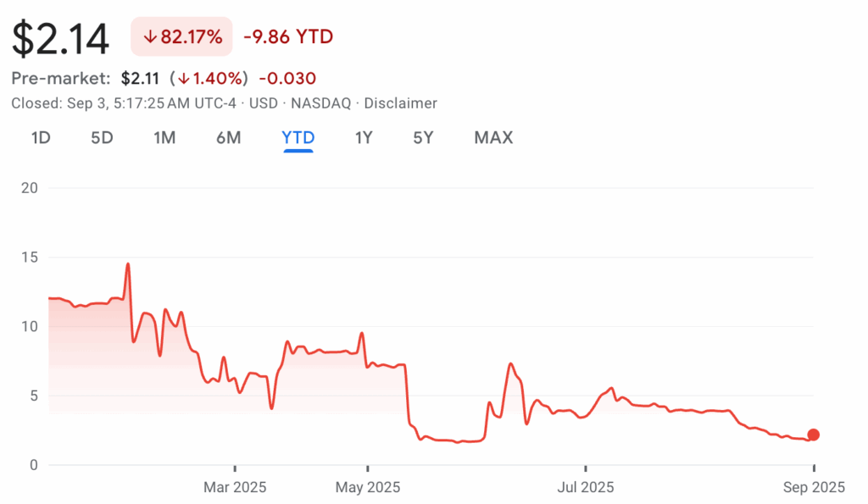Click the $2.14 current price
Screen dimensions: 868x504
pos(61,38)
